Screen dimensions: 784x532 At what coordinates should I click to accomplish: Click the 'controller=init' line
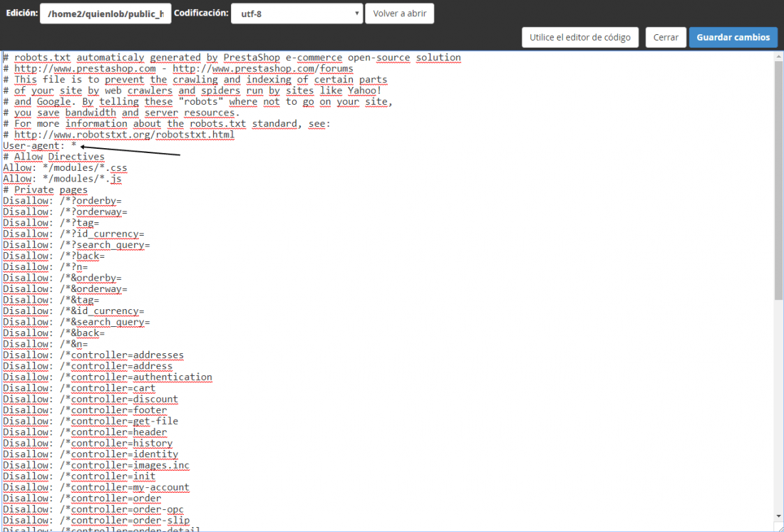[x=80, y=476]
